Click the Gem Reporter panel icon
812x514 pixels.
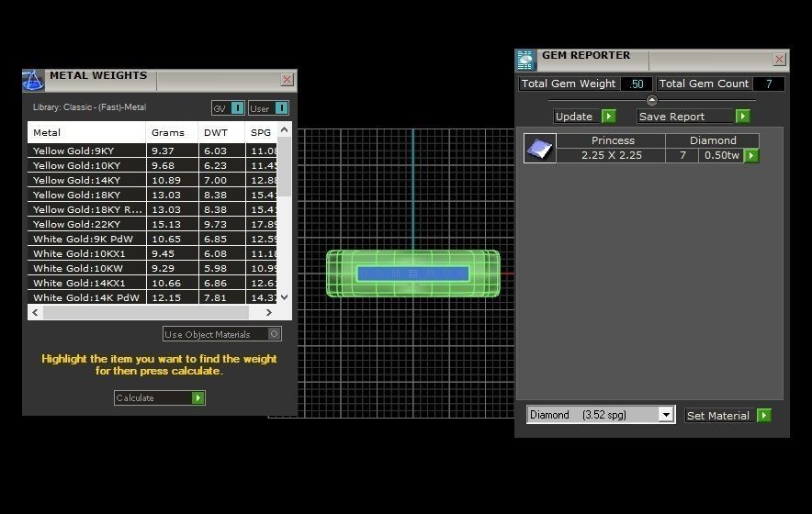tap(525, 60)
